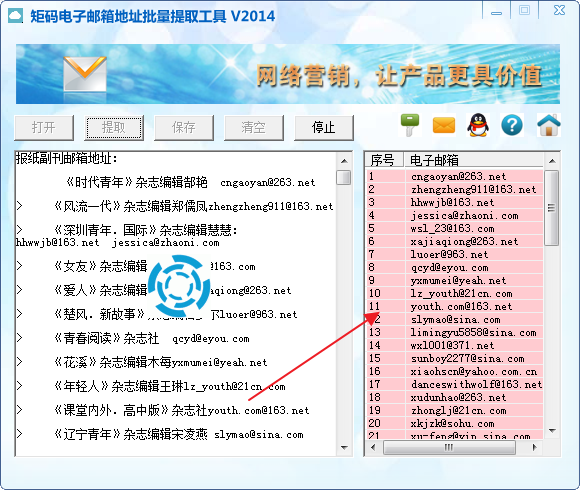The width and height of the screenshot is (580, 490).
Task: Click the 清空 button
Action: [x=254, y=128]
